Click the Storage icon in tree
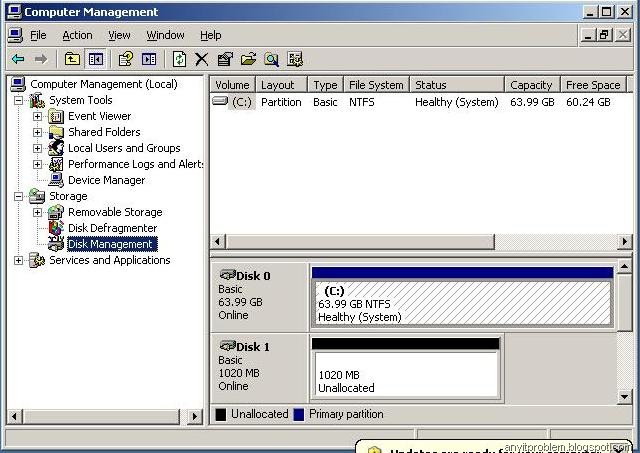Image resolution: width=640 pixels, height=453 pixels. tap(37, 196)
